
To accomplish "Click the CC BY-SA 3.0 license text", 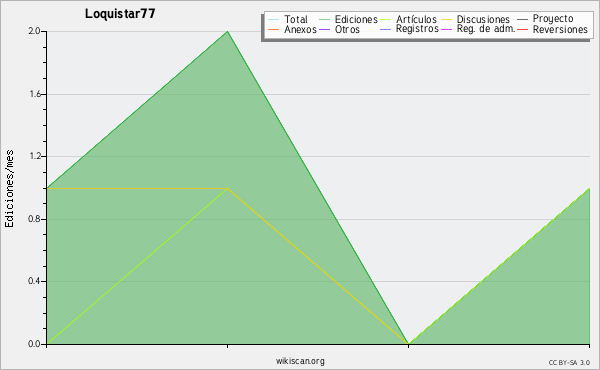I will pyautogui.click(x=569, y=362).
